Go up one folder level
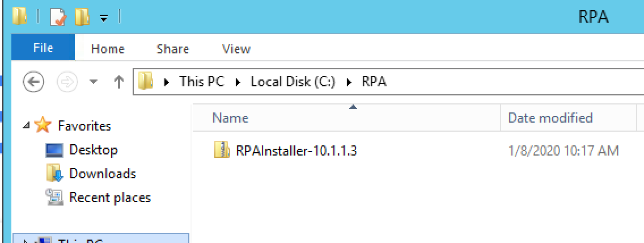The width and height of the screenshot is (644, 243). (118, 82)
